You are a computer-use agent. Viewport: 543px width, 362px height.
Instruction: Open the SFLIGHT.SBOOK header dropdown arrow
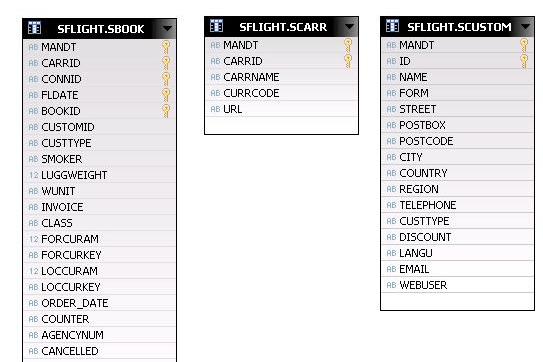point(167,28)
